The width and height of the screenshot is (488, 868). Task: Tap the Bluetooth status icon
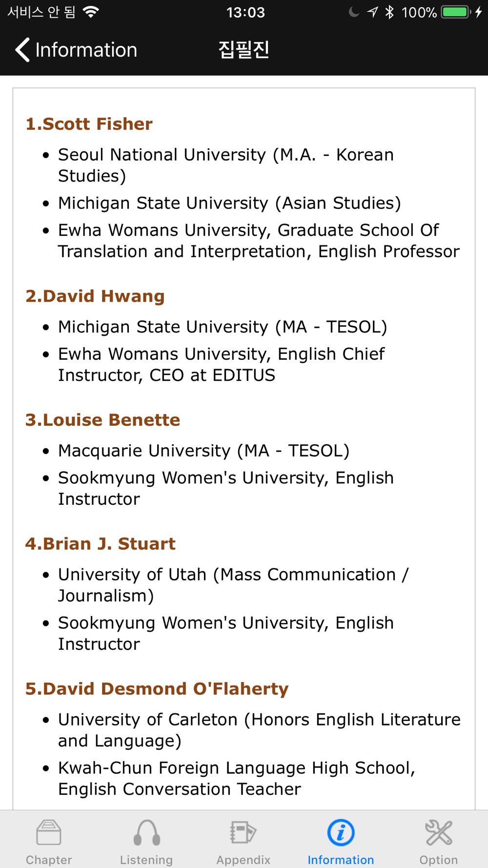click(389, 12)
